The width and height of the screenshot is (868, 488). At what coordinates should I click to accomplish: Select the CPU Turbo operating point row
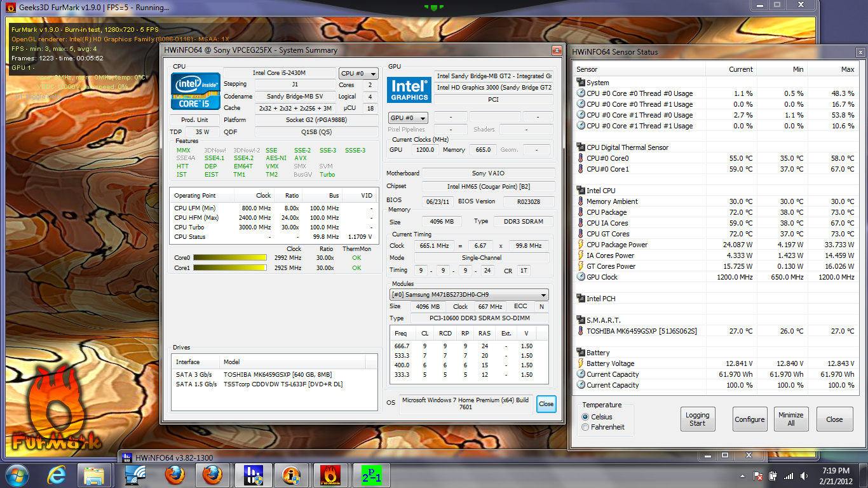(273, 227)
